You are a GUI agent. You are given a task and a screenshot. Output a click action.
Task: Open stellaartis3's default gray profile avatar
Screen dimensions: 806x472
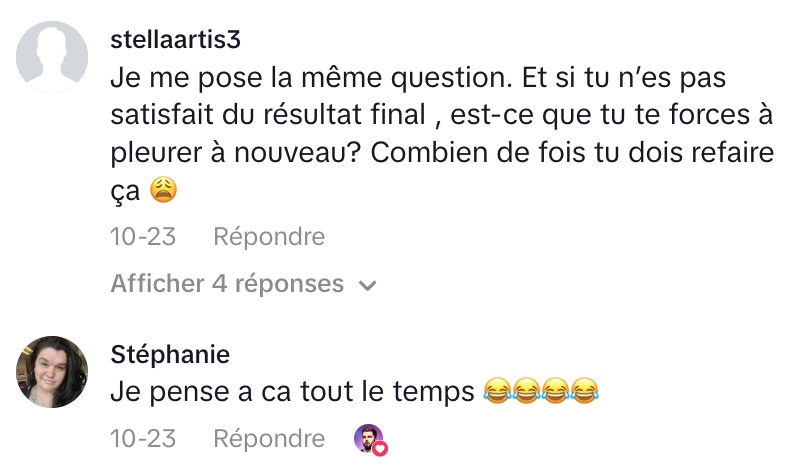pos(52,58)
